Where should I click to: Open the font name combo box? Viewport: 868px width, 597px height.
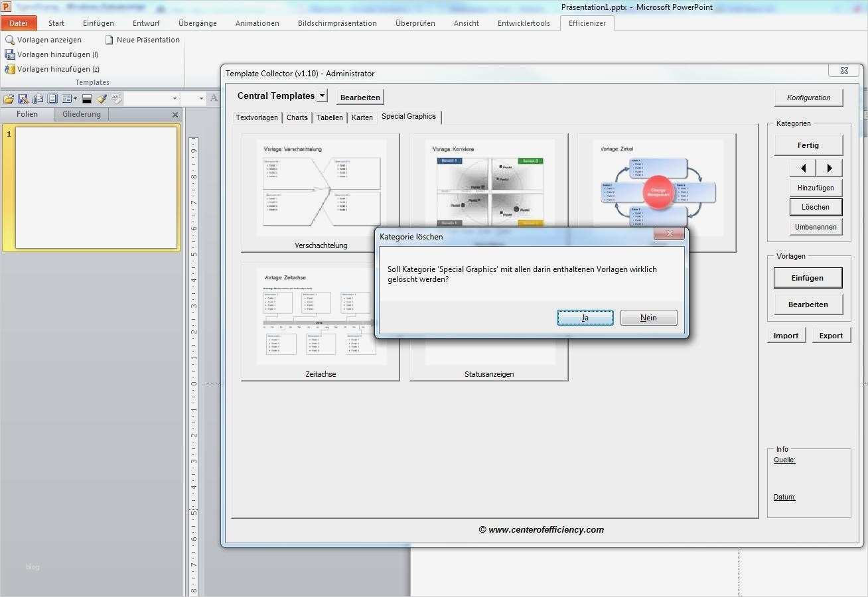click(x=152, y=99)
